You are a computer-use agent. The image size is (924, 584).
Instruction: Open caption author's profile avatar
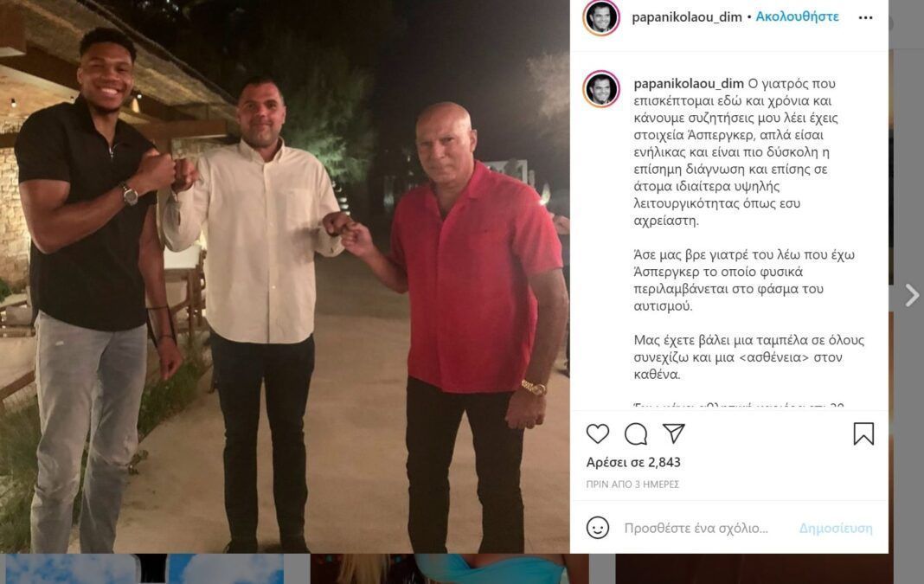click(601, 89)
